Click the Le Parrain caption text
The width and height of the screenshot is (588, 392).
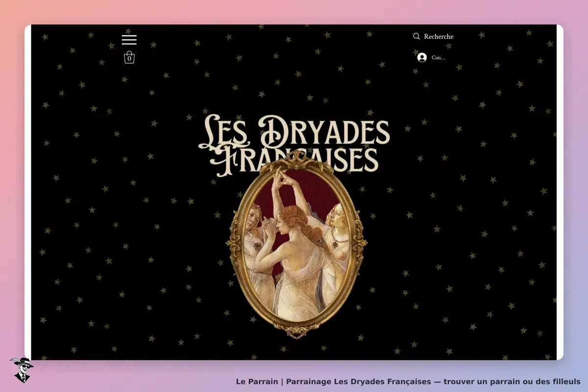click(x=408, y=381)
